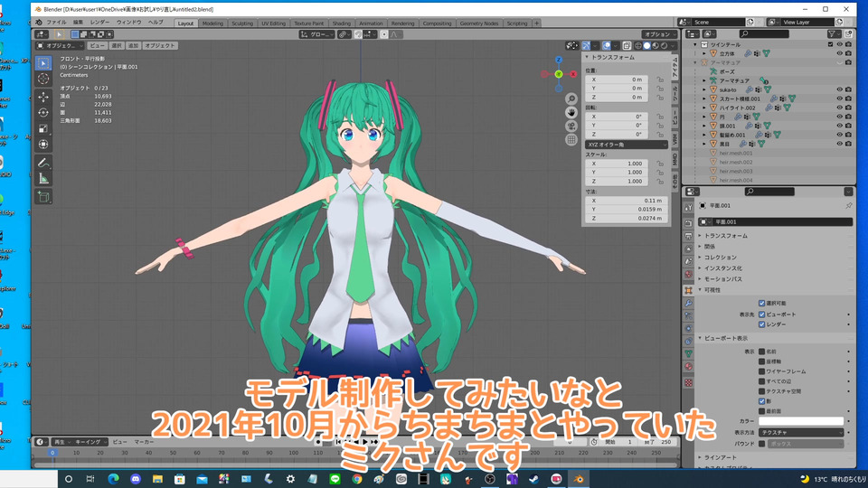The height and width of the screenshot is (488, 868).
Task: Switch to the Sculpting workspace tab
Action: point(242,23)
